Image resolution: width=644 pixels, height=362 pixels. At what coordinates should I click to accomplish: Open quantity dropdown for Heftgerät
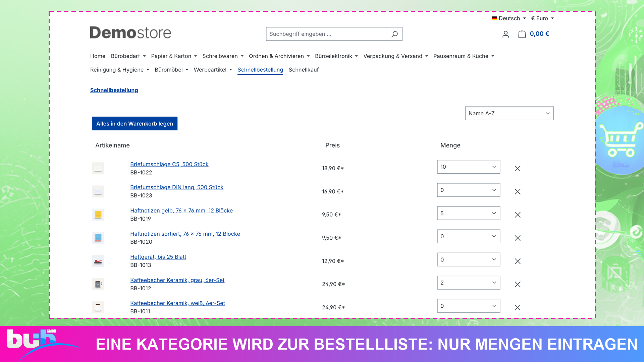[x=469, y=259]
